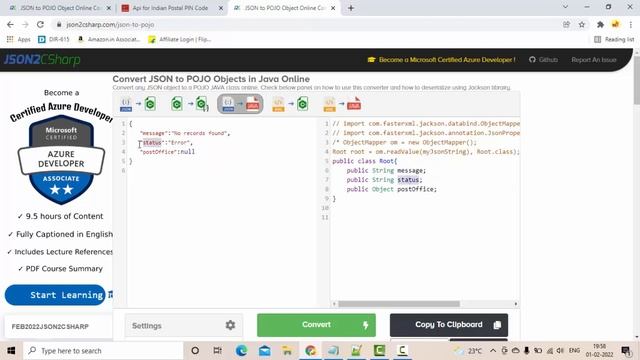640x360 pixels.
Task: Click the browser address bar
Action: coord(306,24)
